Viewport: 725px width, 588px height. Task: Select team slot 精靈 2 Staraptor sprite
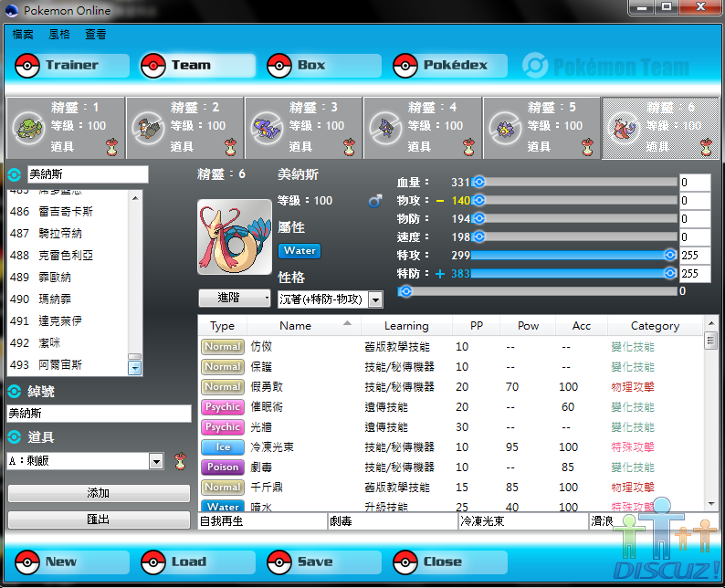click(148, 129)
